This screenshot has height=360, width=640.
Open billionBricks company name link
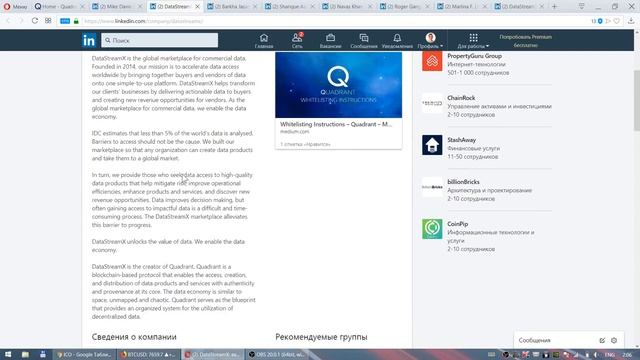(x=463, y=182)
